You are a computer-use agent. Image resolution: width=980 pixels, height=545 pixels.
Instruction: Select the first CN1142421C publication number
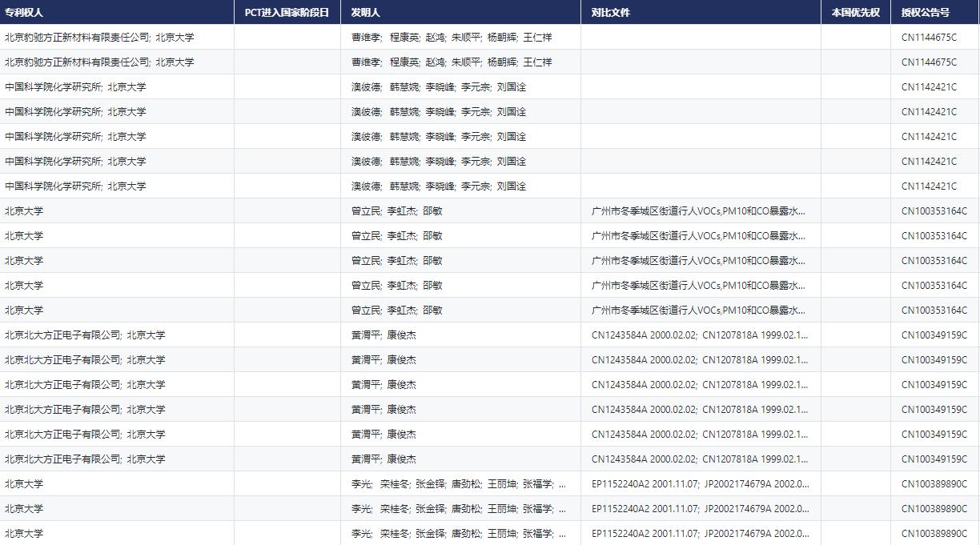coord(929,86)
